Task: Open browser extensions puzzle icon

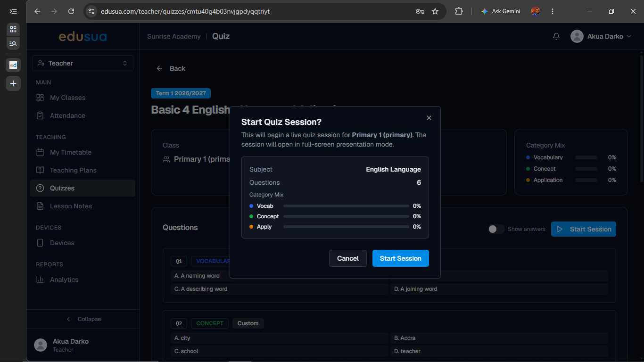Action: tap(459, 11)
